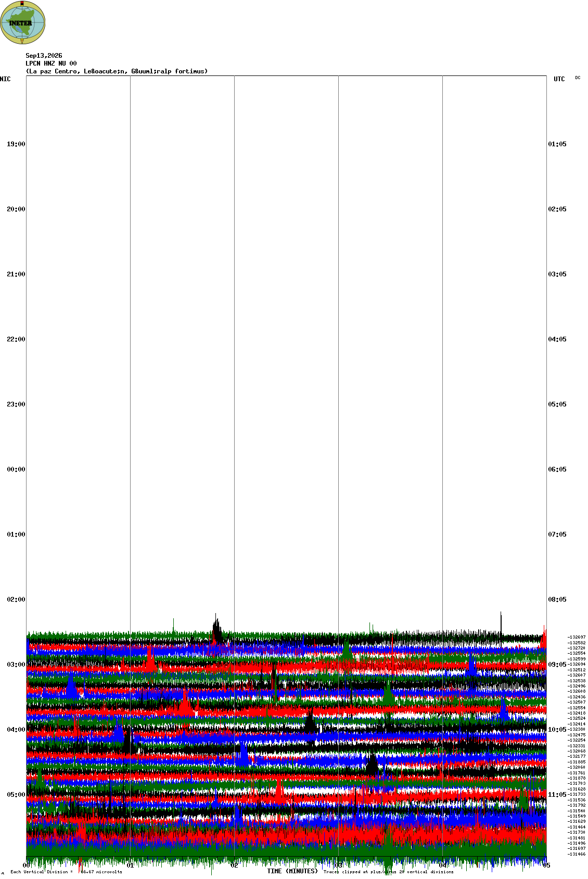Select the NIC local time header

(5, 79)
